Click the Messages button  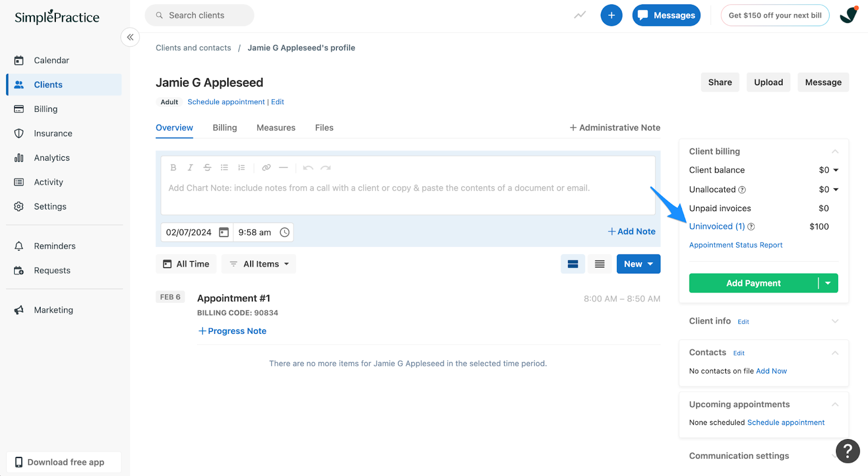point(666,15)
